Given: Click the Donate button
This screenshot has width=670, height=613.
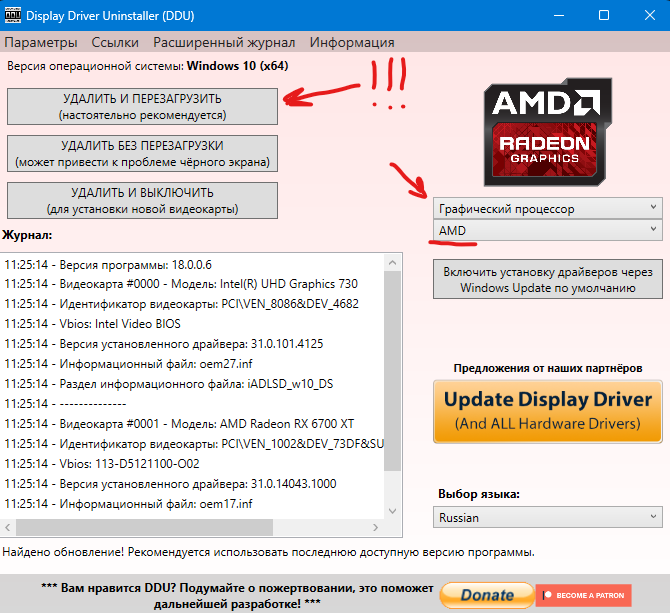Looking at the screenshot, I should (487, 595).
